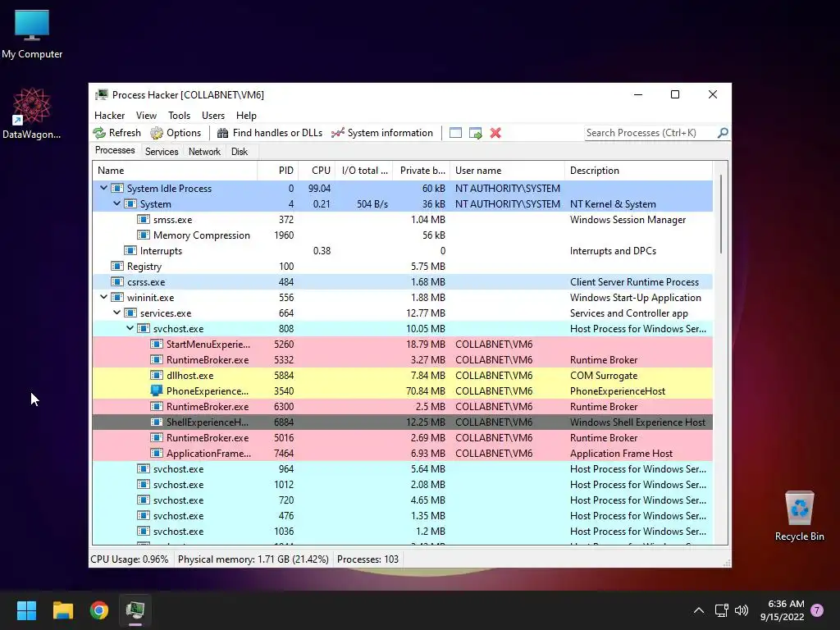Show hidden tray icons chevron
The height and width of the screenshot is (630, 840).
(x=699, y=610)
